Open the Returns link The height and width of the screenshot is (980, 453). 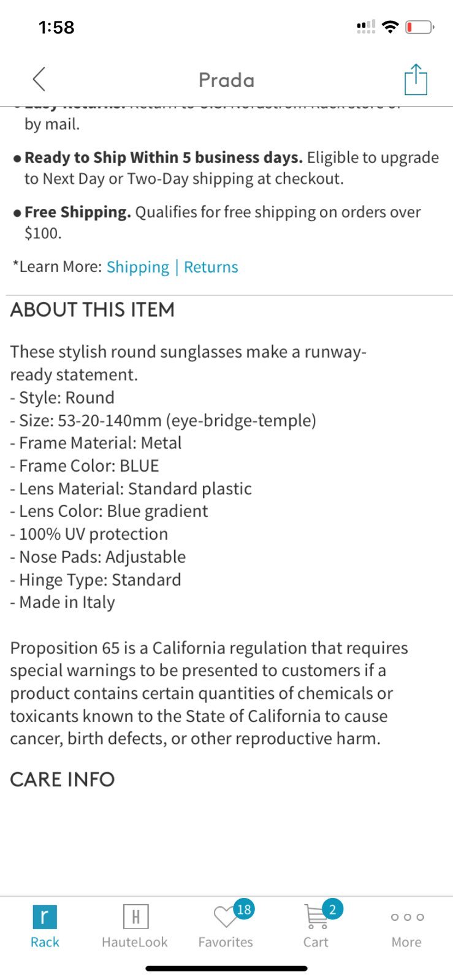pos(211,267)
